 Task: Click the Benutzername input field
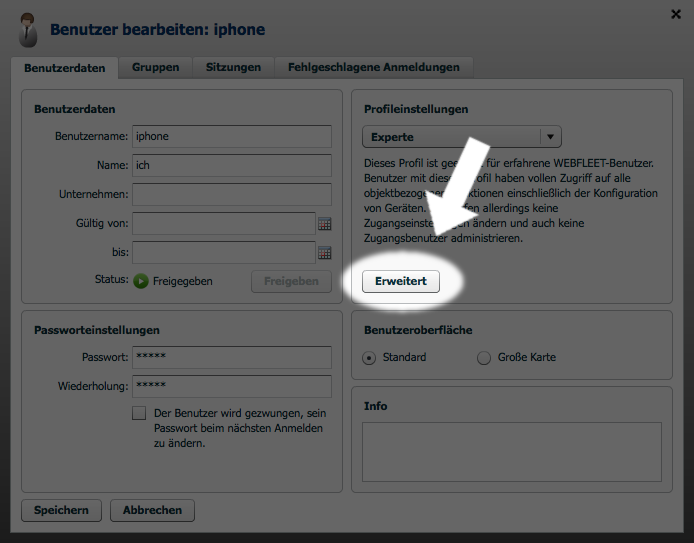pos(231,136)
